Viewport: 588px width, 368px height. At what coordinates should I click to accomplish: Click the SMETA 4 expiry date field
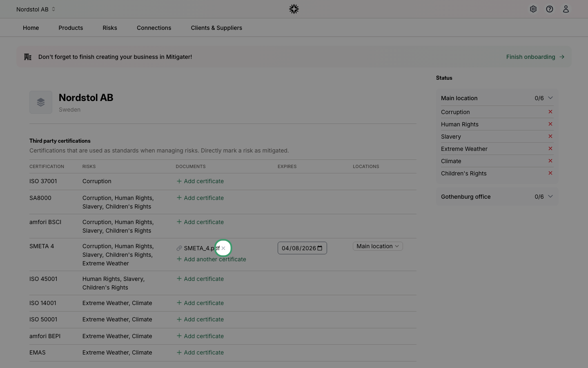(x=302, y=248)
